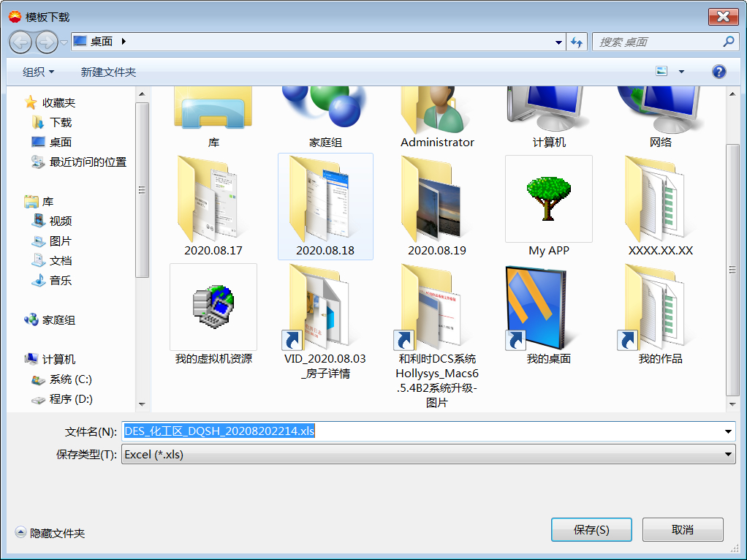Image resolution: width=747 pixels, height=560 pixels.
Task: Select 库 libraries node in sidebar
Action: [x=39, y=202]
